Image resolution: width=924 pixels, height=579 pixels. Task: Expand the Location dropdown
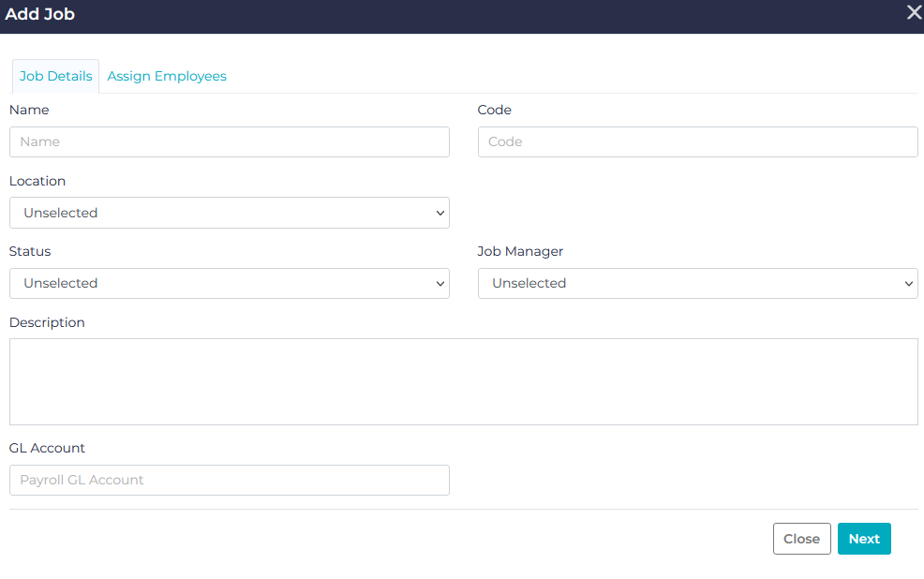point(230,213)
